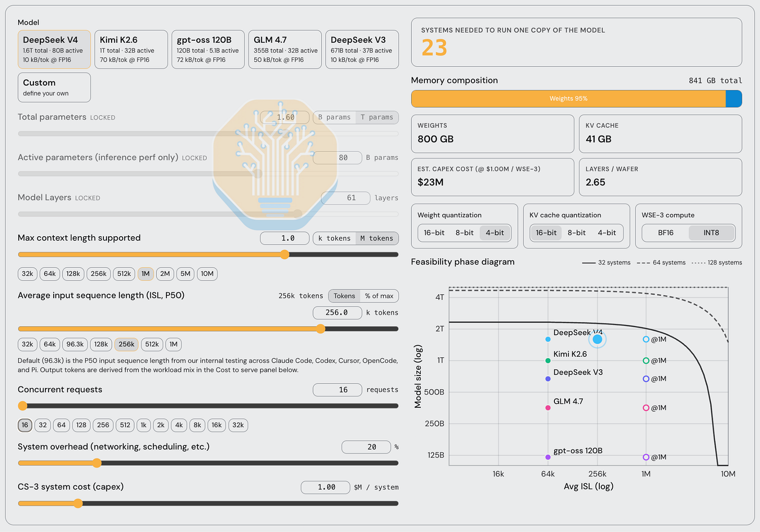Set max context preset to 128k

73,274
